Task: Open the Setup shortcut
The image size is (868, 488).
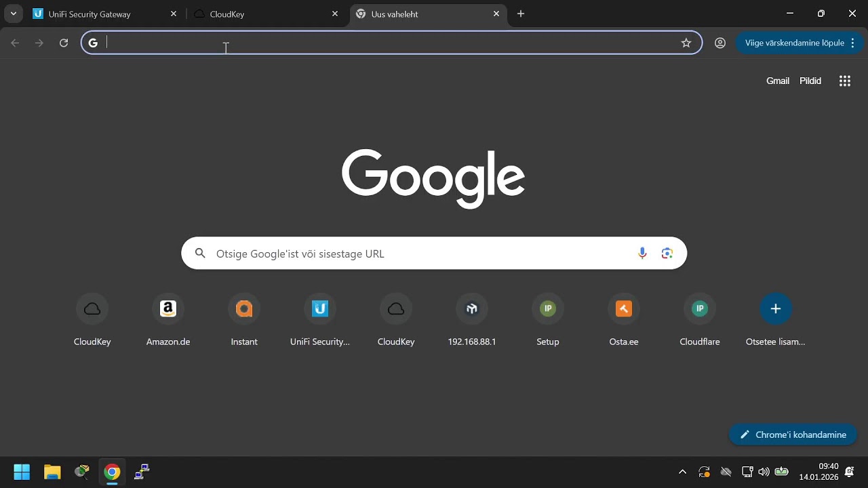Action: pyautogui.click(x=548, y=320)
